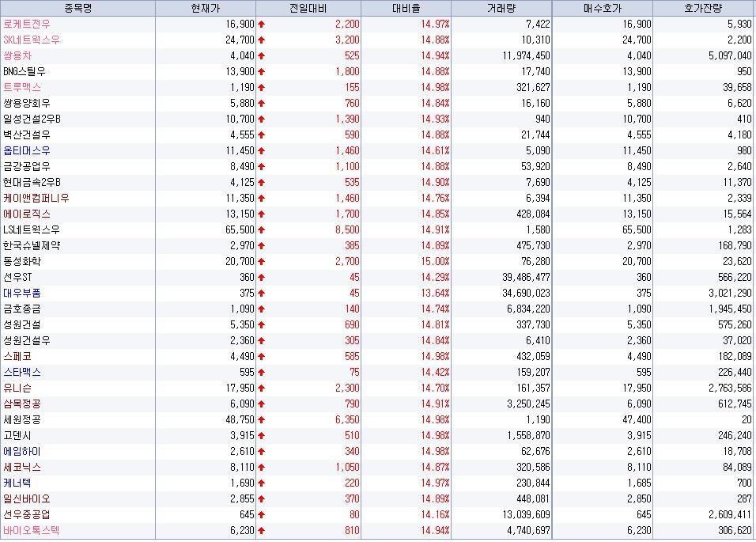This screenshot has width=756, height=542.
Task: Select the 13.64% rate for 대우부품
Action: click(x=436, y=294)
